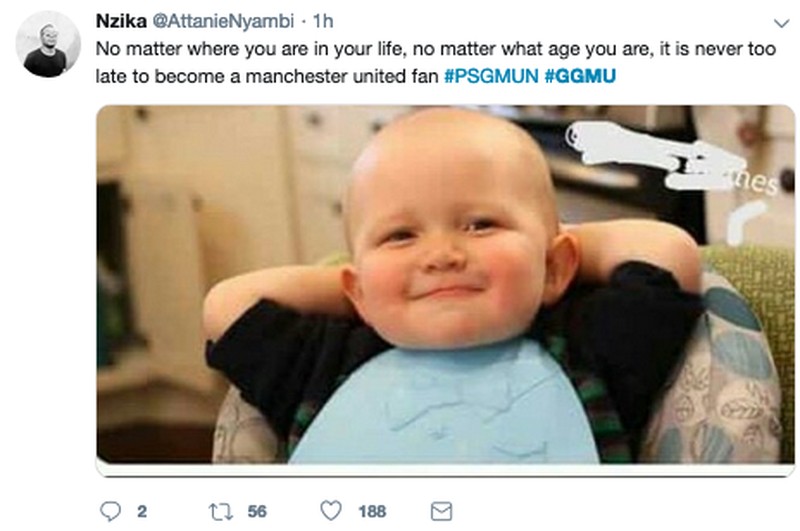Click the watermark scribble on the photo

click(x=670, y=160)
